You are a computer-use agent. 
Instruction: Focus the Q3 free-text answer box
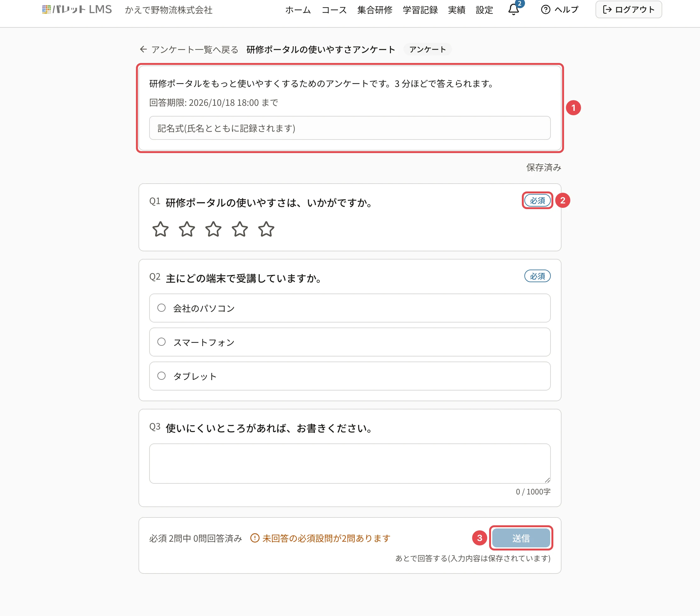350,464
